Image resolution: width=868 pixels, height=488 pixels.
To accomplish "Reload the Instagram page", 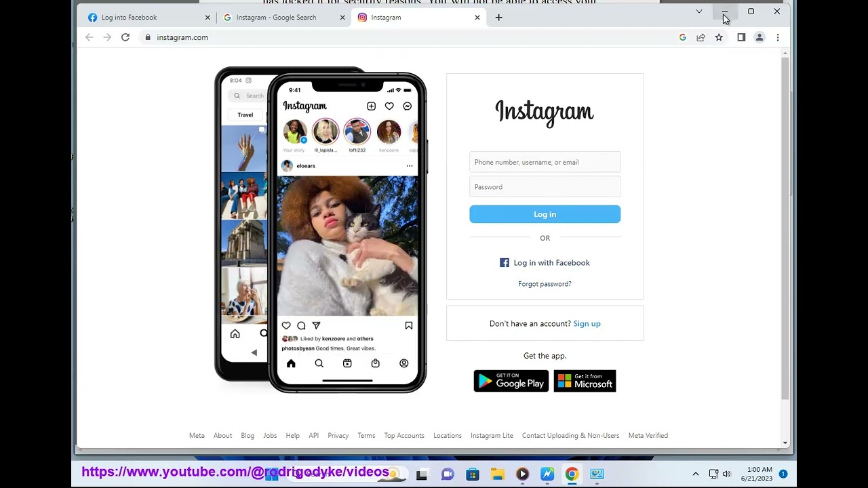I will click(x=125, y=37).
